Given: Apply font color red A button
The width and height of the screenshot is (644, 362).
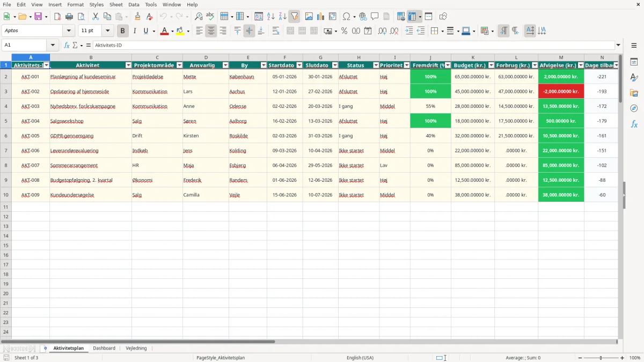Looking at the screenshot, I should [x=164, y=31].
